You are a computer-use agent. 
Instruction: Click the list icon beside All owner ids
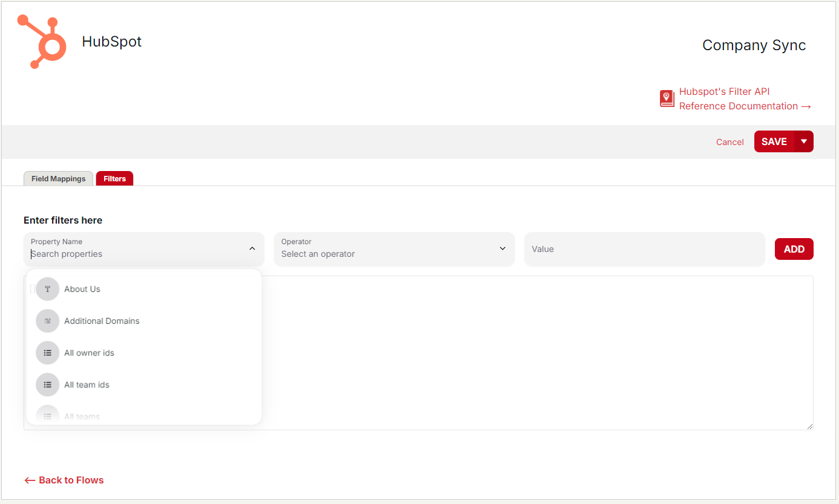(x=48, y=353)
